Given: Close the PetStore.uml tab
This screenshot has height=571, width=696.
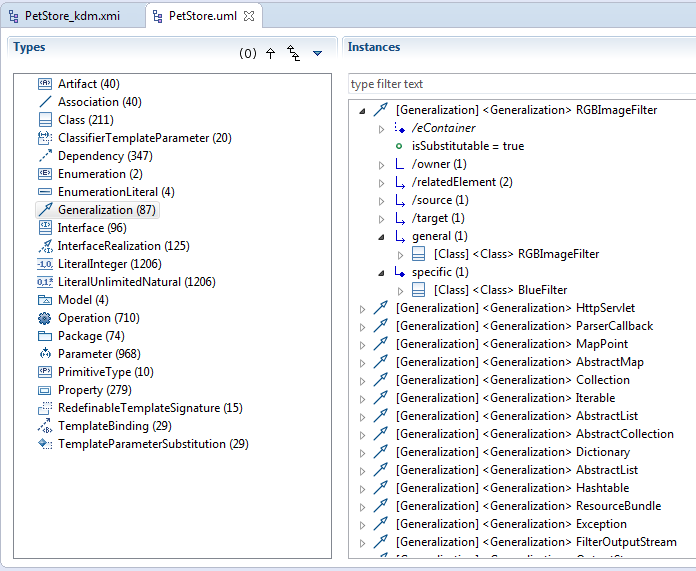Looking at the screenshot, I should coord(249,16).
